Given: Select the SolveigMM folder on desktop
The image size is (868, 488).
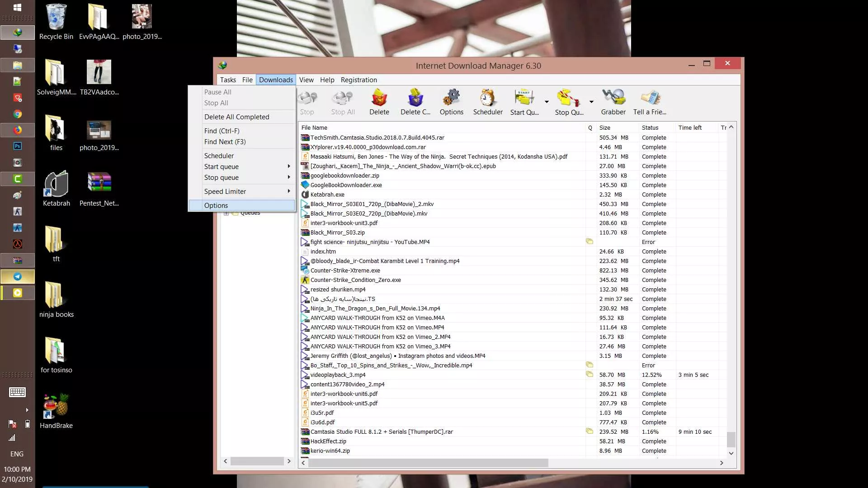Looking at the screenshot, I should click(56, 78).
